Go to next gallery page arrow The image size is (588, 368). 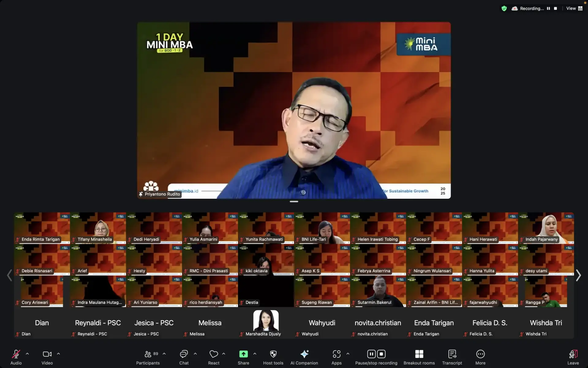click(578, 275)
